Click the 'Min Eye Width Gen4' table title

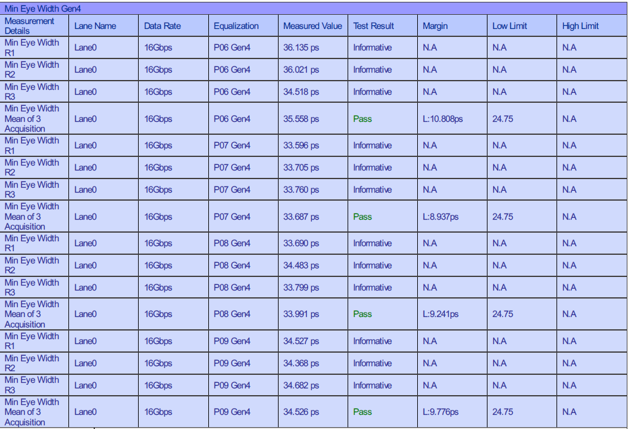43,9
